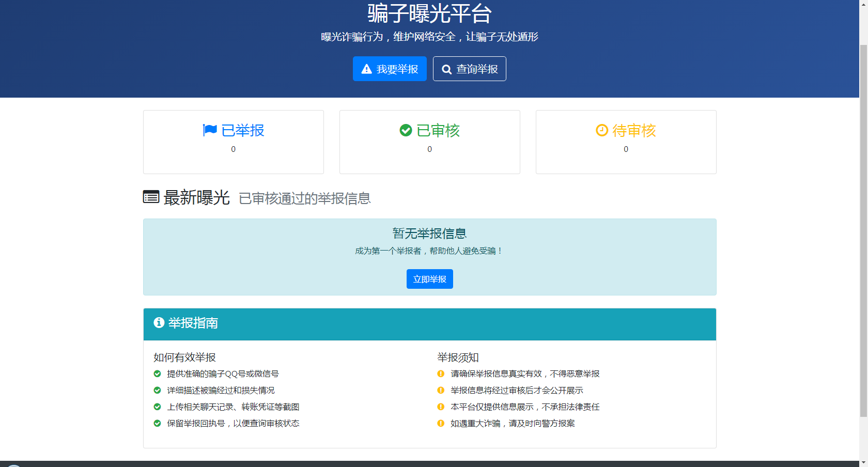Screen dimensions: 868x467
Task: Select the 已举报 statistics card
Action: tap(233, 142)
